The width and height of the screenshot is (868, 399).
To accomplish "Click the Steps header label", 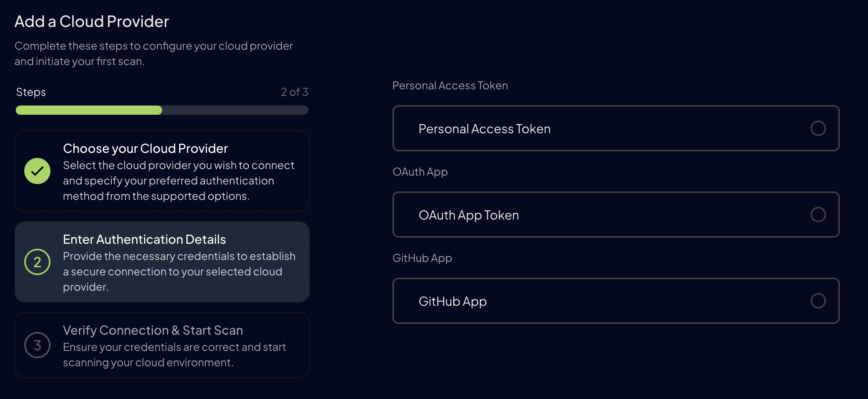I will 30,92.
